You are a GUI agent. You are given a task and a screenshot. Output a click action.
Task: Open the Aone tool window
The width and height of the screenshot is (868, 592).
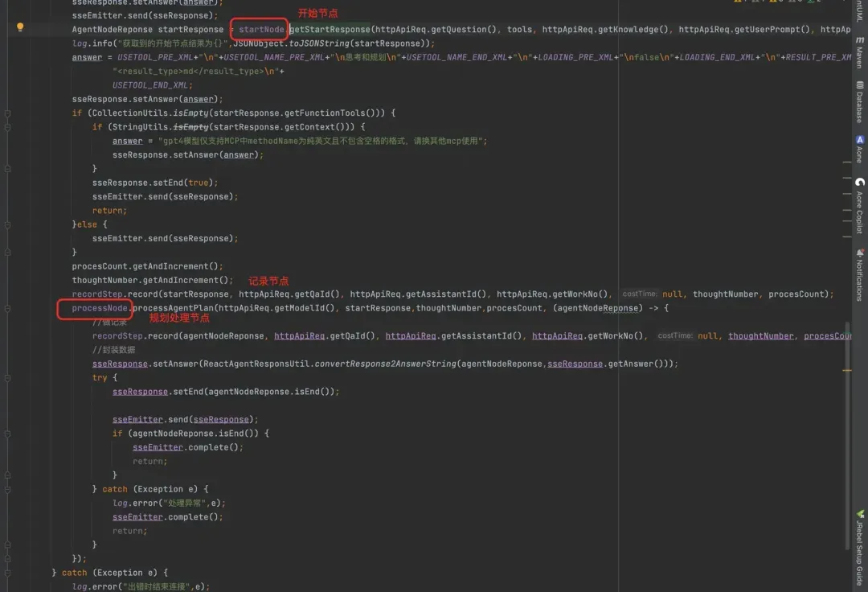(x=860, y=150)
